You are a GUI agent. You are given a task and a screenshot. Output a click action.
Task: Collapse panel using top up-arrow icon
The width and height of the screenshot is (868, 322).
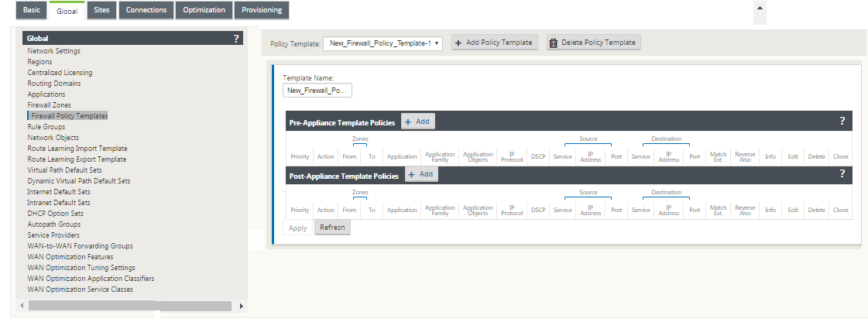point(760,8)
